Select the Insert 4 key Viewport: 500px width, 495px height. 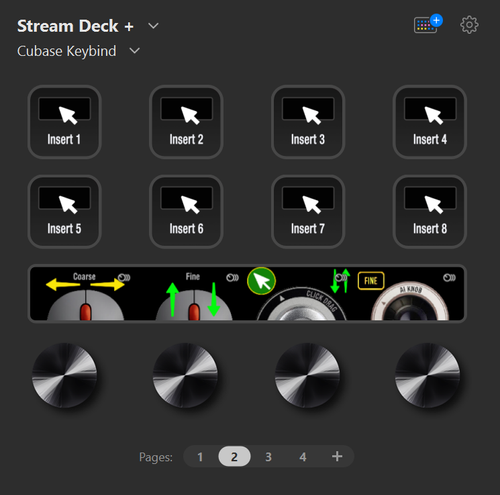click(430, 122)
